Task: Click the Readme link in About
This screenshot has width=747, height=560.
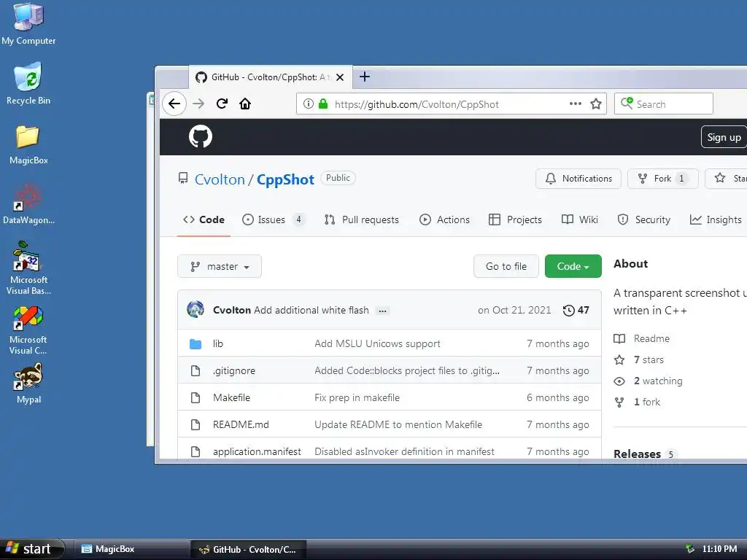Action: coord(651,338)
